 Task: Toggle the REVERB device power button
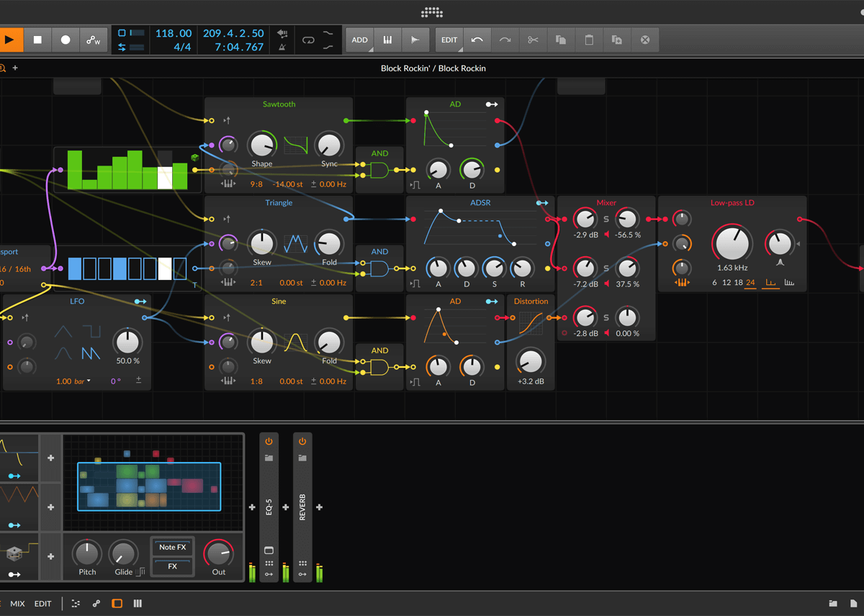(302, 441)
